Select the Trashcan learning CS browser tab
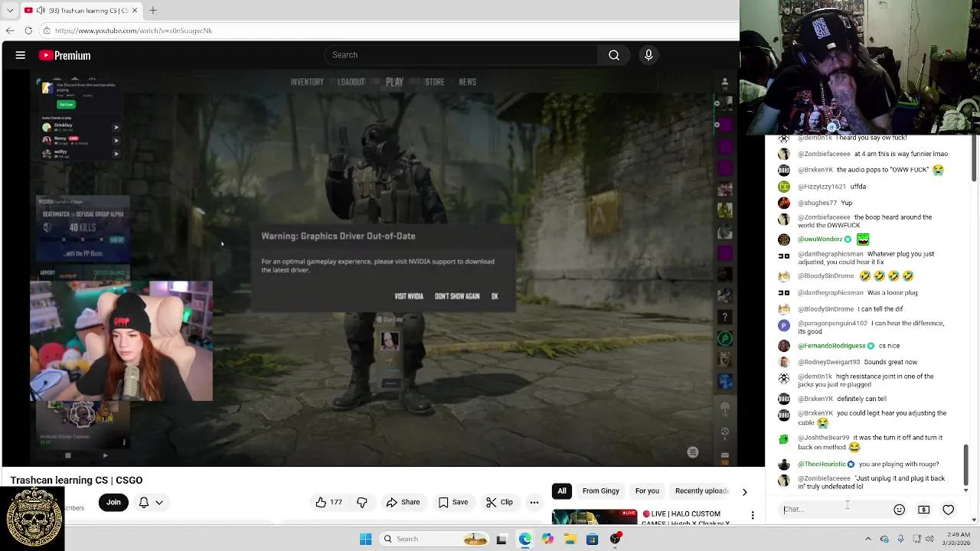The height and width of the screenshot is (551, 980). (81, 10)
